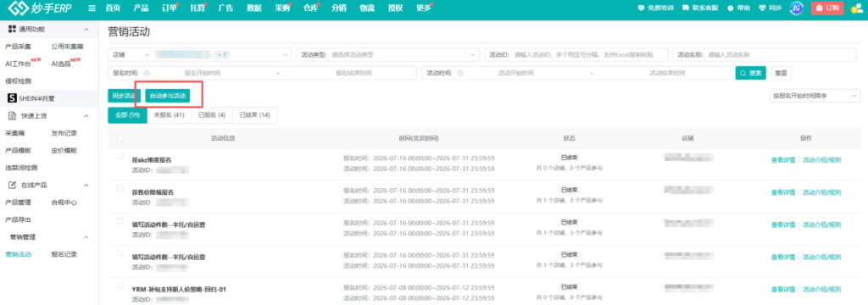Screen dimensions: 868x305
Task: Open the 帮助 help icon
Action: (739, 8)
